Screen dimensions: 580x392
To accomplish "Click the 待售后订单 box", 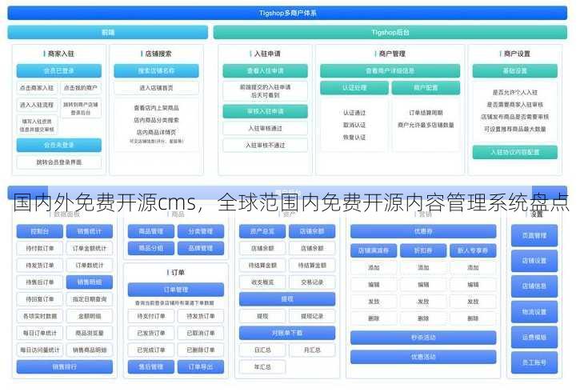I will 39,282.
